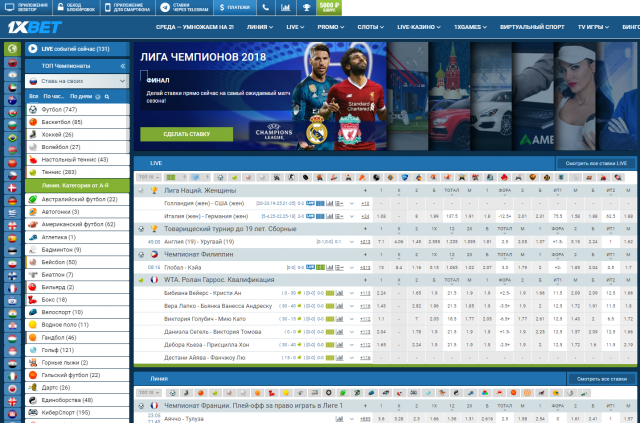640x423 pixels.
Task: Filter LIVE events by the football icon
Action: (x=220, y=177)
